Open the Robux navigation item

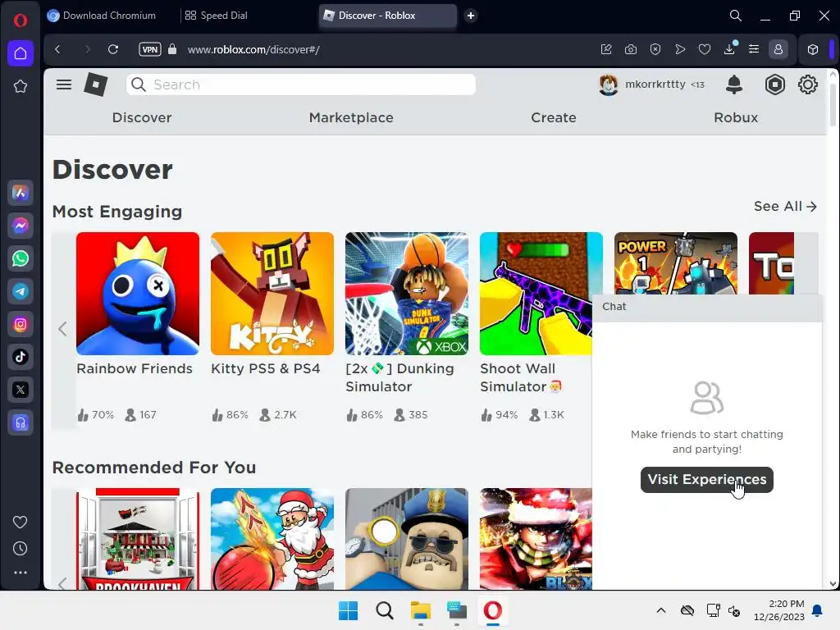736,117
